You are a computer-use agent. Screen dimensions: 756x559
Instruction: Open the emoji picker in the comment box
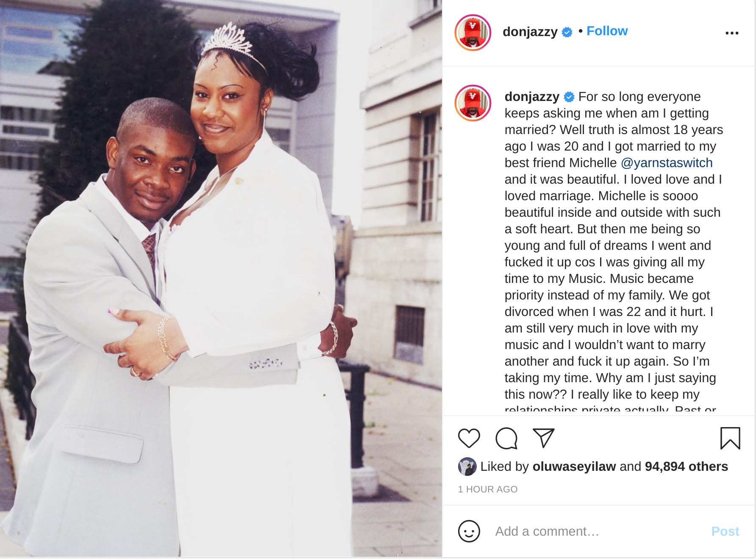469,531
